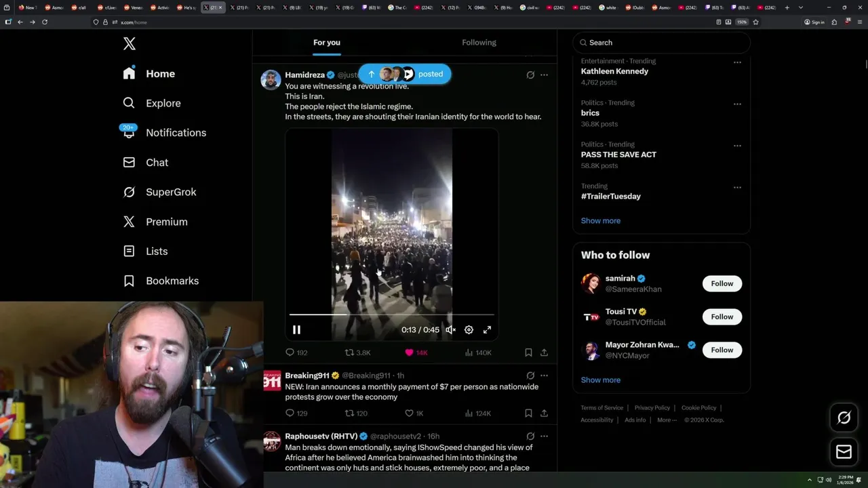
Task: Open Hamidreza profile avatar
Action: pyautogui.click(x=271, y=80)
